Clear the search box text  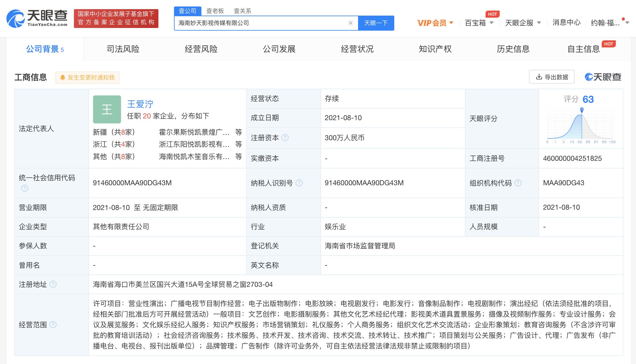[350, 23]
